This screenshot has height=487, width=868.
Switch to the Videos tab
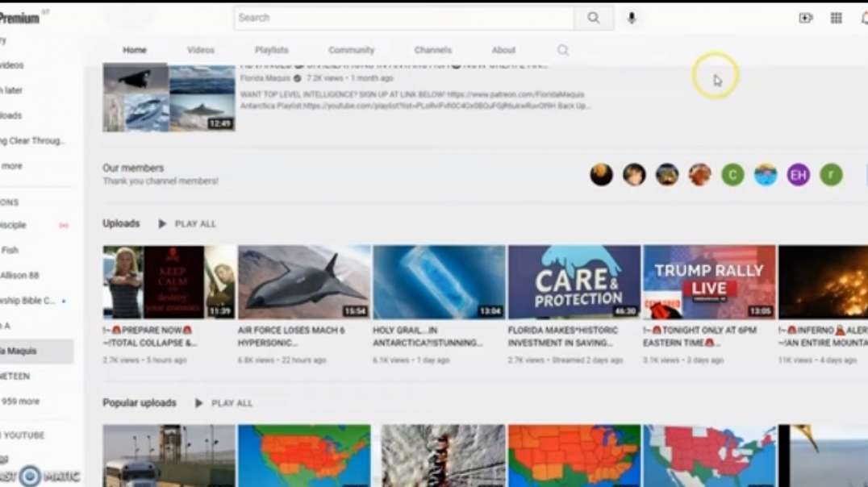click(x=201, y=50)
